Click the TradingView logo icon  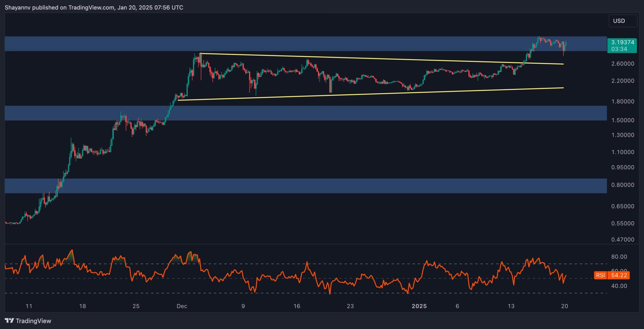9,320
